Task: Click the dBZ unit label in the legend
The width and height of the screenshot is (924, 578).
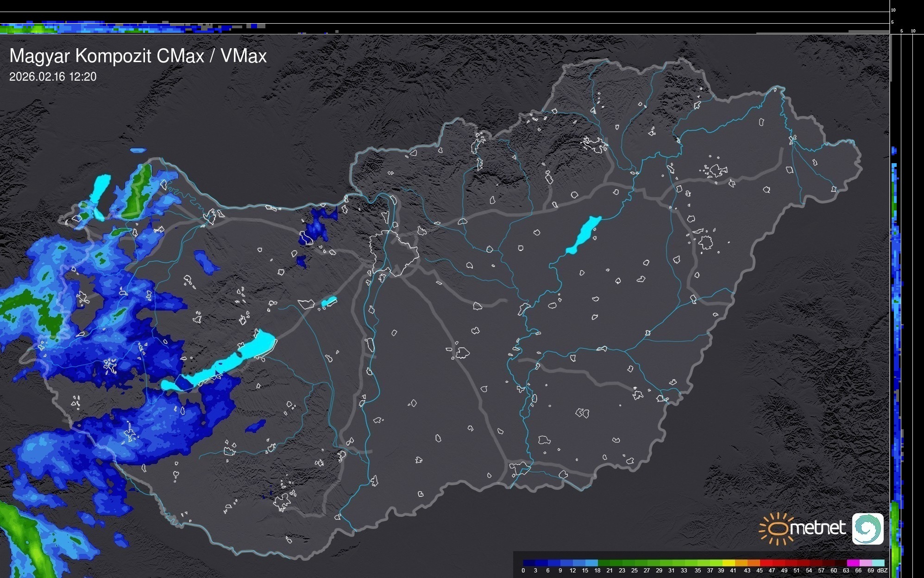Action: [x=882, y=571]
